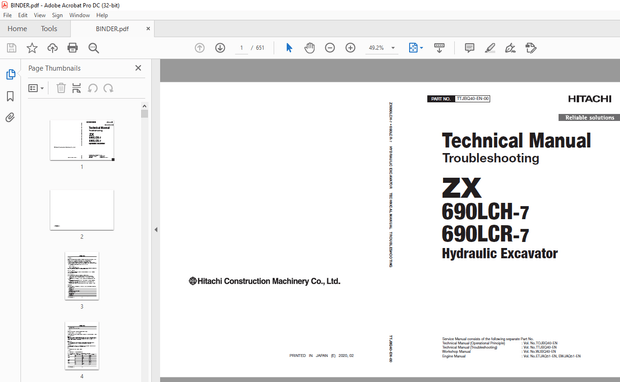Select page 1 thumbnail

pyautogui.click(x=82, y=140)
